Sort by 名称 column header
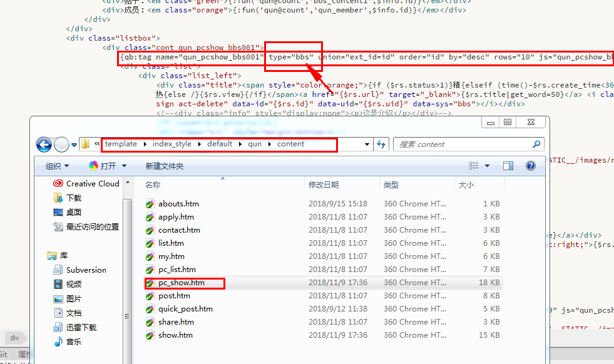 [x=153, y=185]
